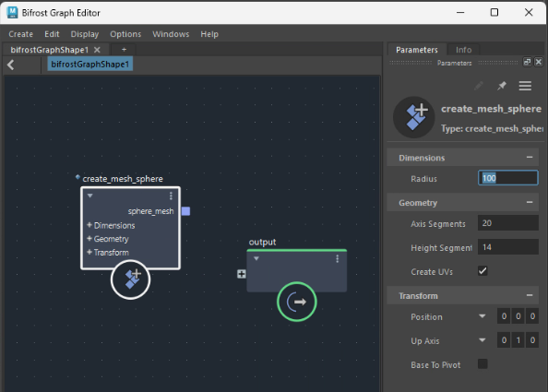Open the Position dropdown arrow
Viewport: 548px width, 392px height.
[x=482, y=316]
